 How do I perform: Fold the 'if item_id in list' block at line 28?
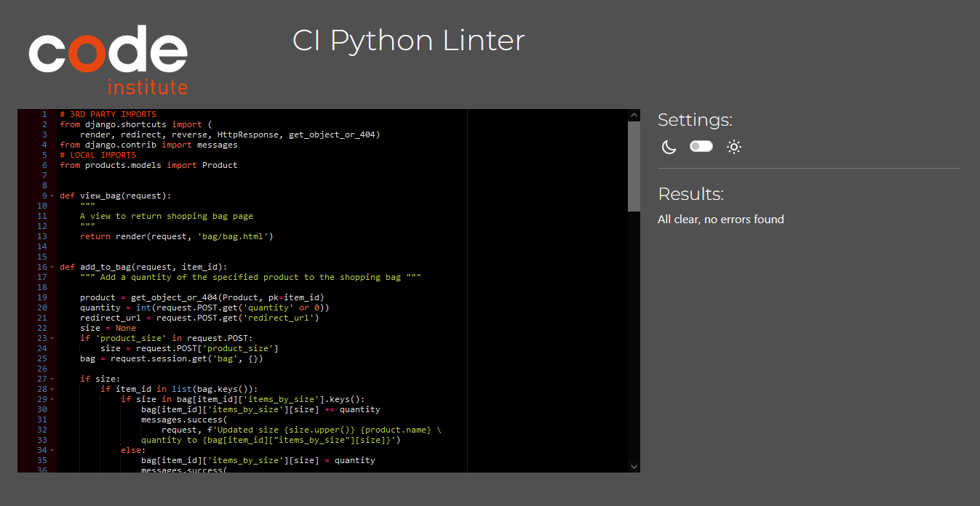[52, 389]
